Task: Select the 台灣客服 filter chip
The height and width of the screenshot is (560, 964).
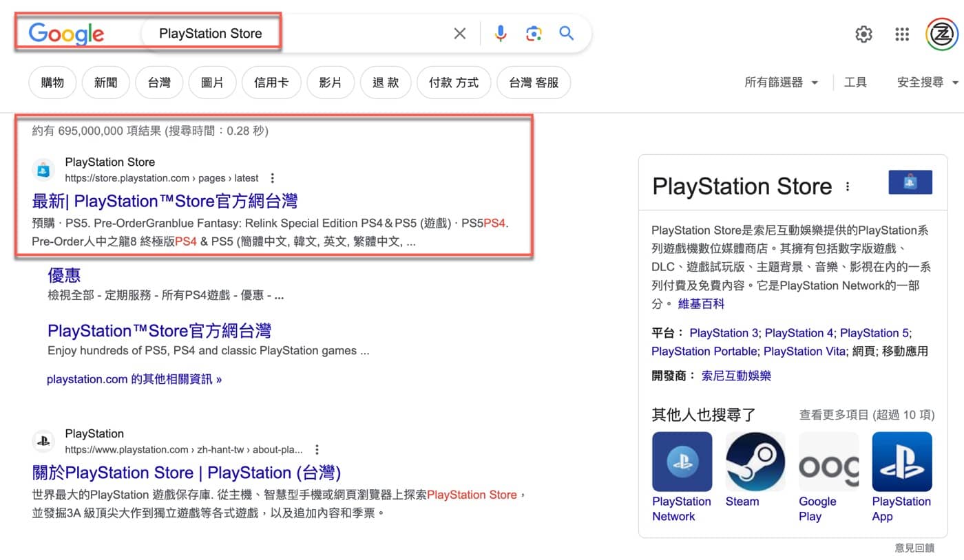Action: (534, 83)
